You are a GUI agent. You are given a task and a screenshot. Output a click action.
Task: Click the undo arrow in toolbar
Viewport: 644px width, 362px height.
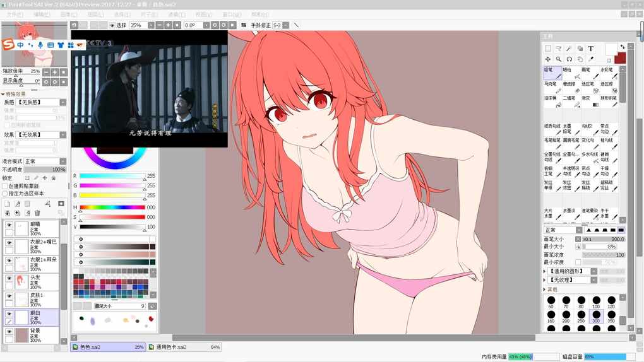pos(75,25)
